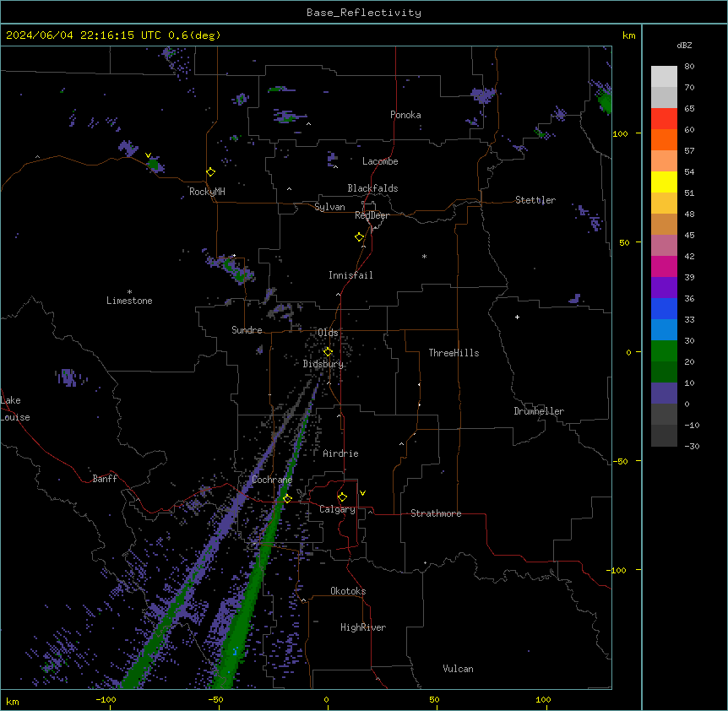Click the yellow diamond marker south of RedDeer

pyautogui.click(x=359, y=237)
